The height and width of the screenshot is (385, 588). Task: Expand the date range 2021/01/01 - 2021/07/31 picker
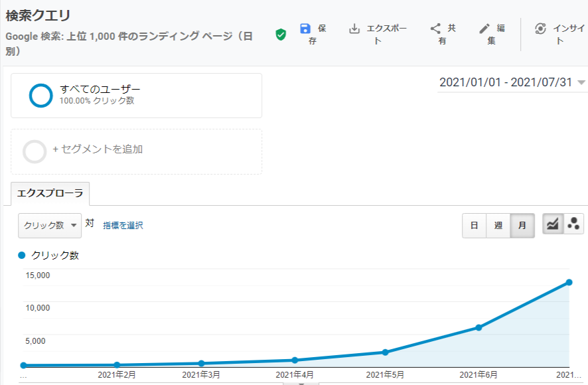tap(512, 82)
